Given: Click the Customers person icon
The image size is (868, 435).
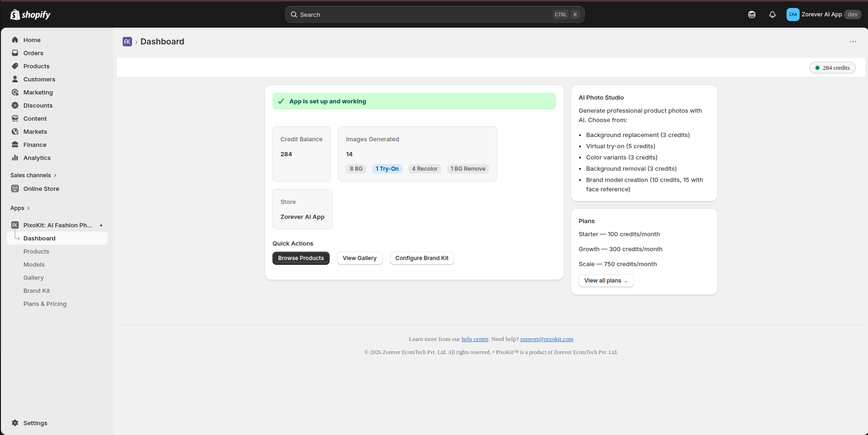Looking at the screenshot, I should tap(15, 79).
